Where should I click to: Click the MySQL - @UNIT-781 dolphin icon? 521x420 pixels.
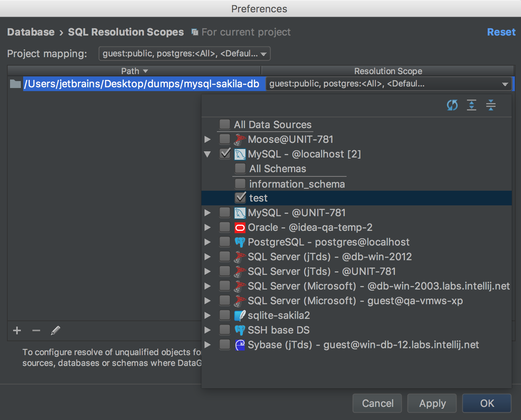click(240, 213)
